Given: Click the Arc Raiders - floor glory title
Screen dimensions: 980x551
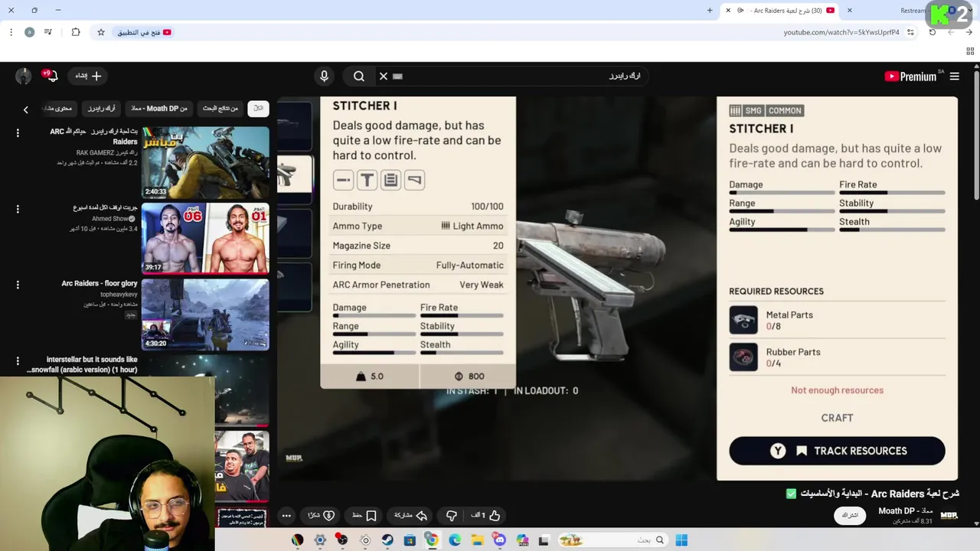Looking at the screenshot, I should pos(100,283).
